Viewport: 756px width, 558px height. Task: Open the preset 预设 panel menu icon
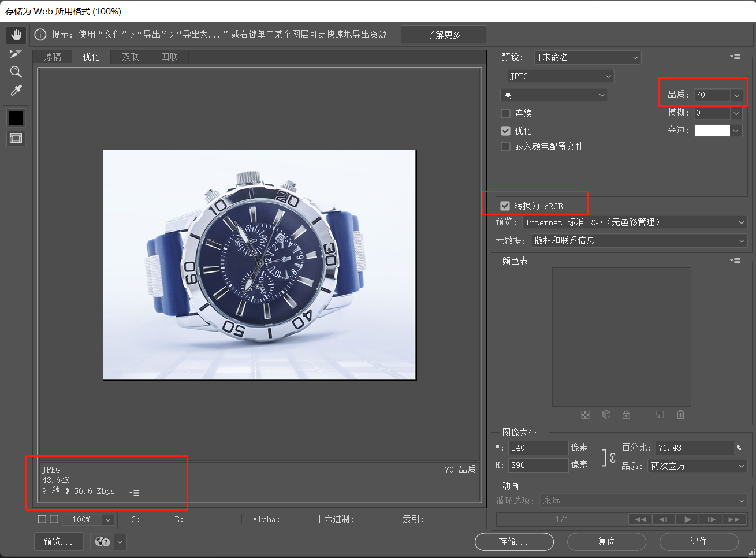[735, 57]
